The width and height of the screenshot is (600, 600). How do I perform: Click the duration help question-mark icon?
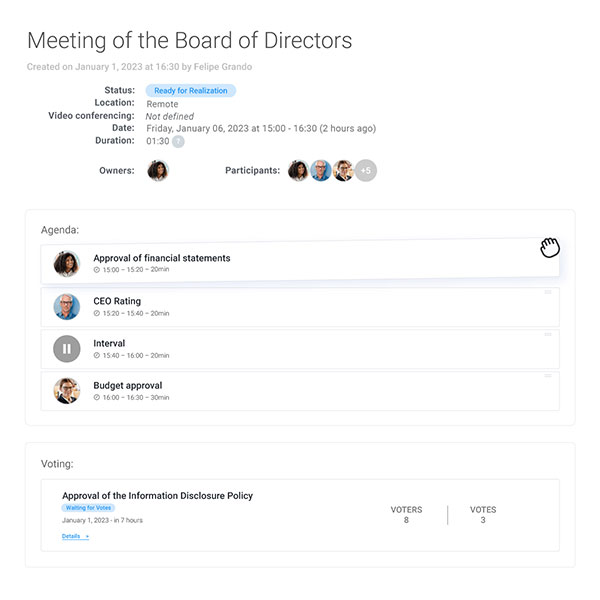[x=178, y=142]
